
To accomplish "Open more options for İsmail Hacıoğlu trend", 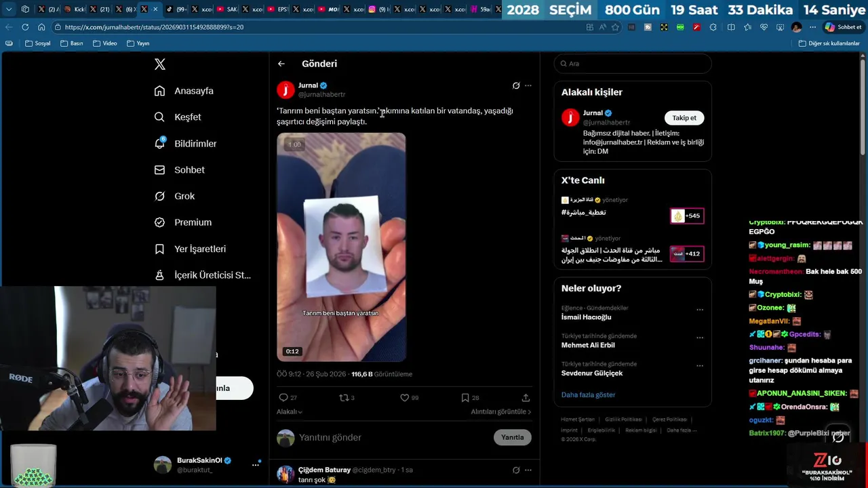I will [x=700, y=310].
